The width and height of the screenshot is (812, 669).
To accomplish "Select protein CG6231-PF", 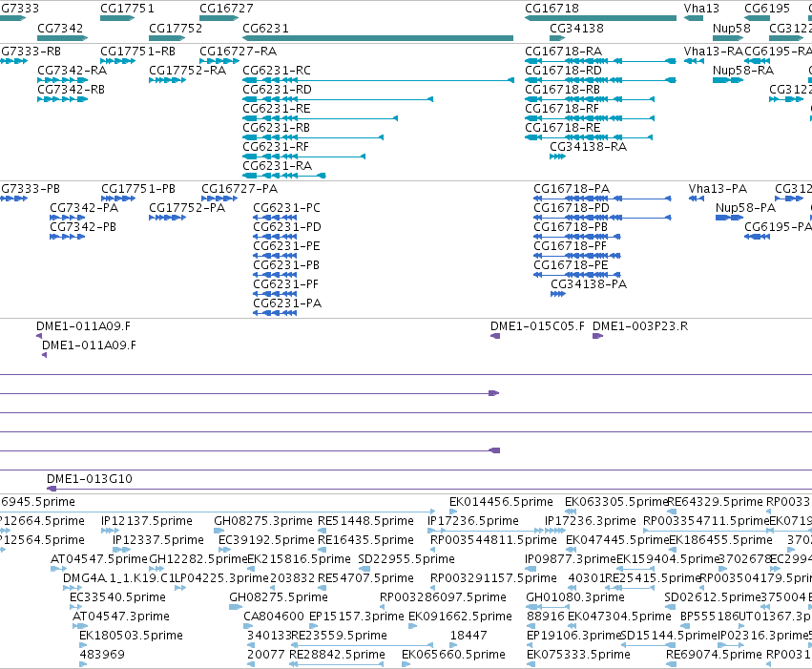I will 286,284.
